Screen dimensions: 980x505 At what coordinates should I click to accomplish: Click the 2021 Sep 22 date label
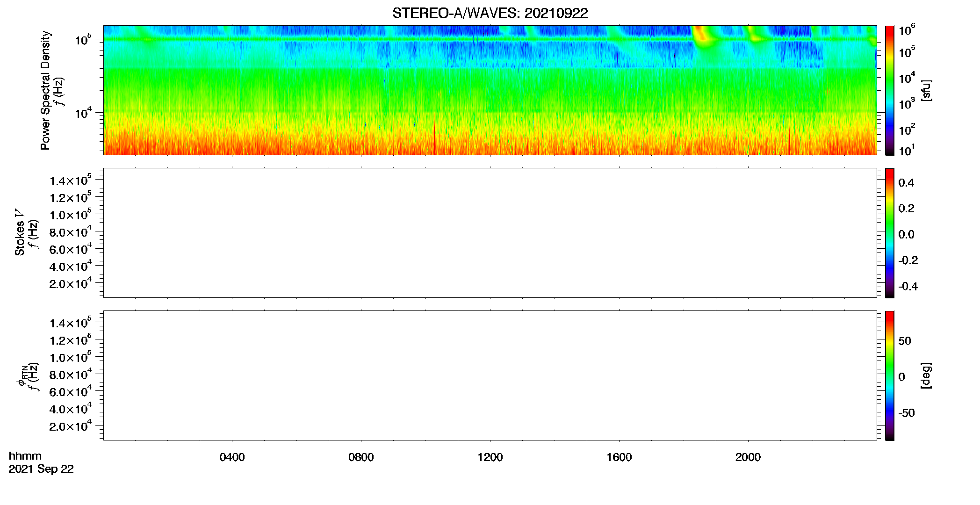pos(41,469)
